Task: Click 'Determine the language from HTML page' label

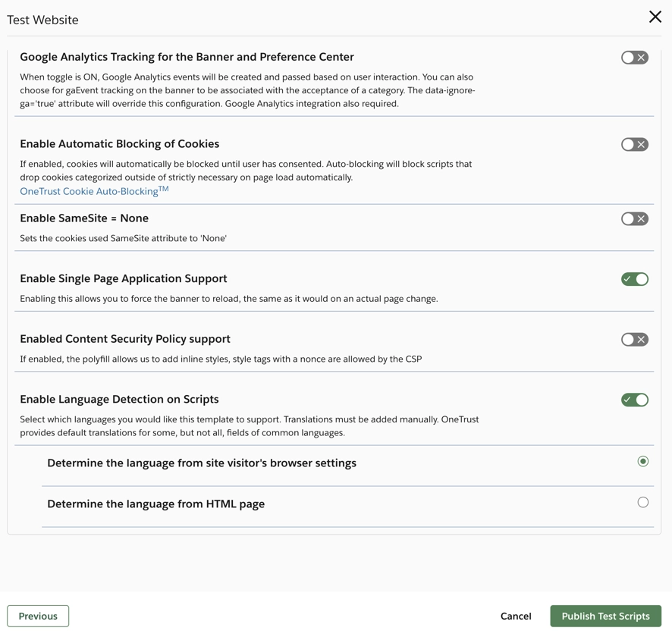Action: 156,504
